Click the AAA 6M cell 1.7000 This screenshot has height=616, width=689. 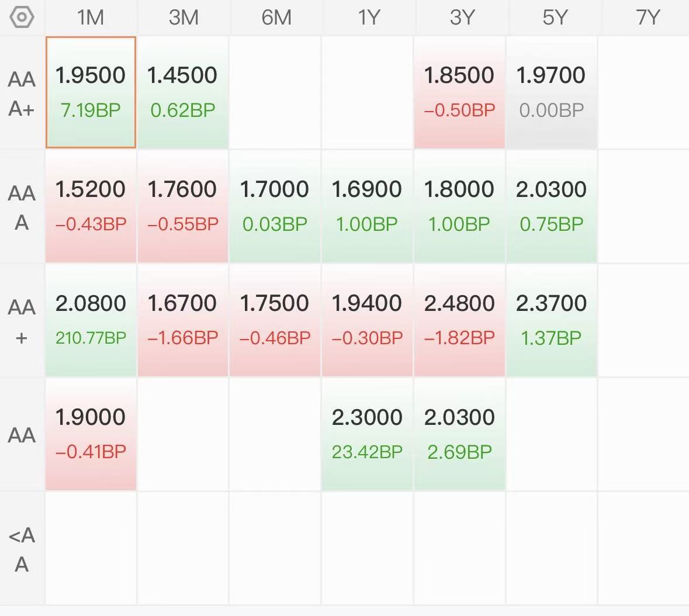(x=275, y=206)
